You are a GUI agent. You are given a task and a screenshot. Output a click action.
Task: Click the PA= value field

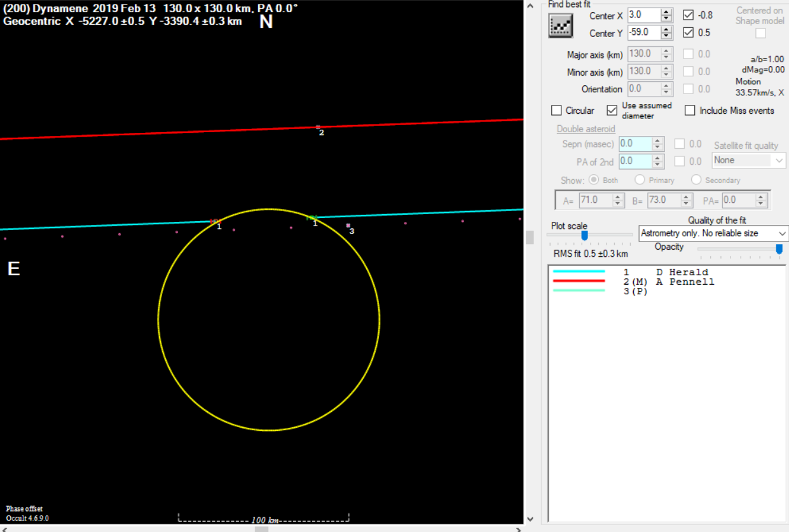738,200
